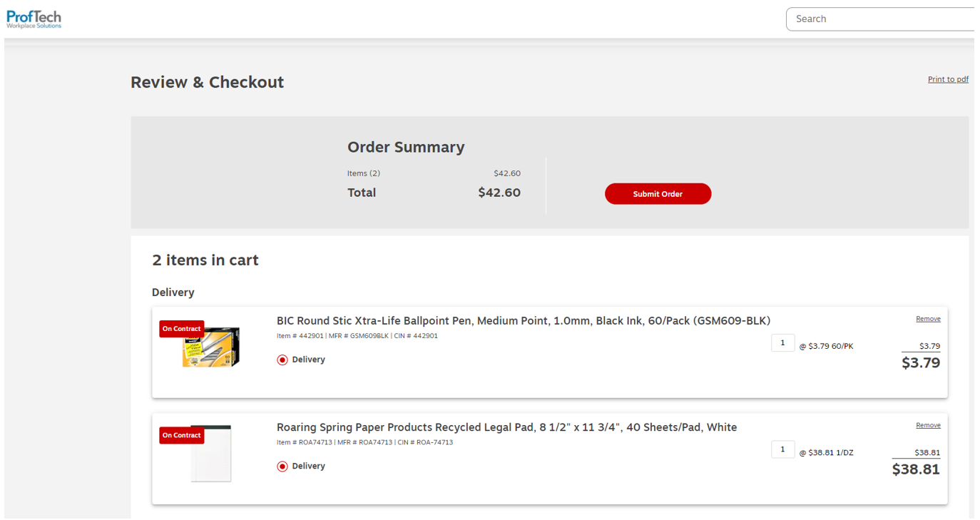Click the BIC pen product image
980x520 pixels.
pos(212,350)
